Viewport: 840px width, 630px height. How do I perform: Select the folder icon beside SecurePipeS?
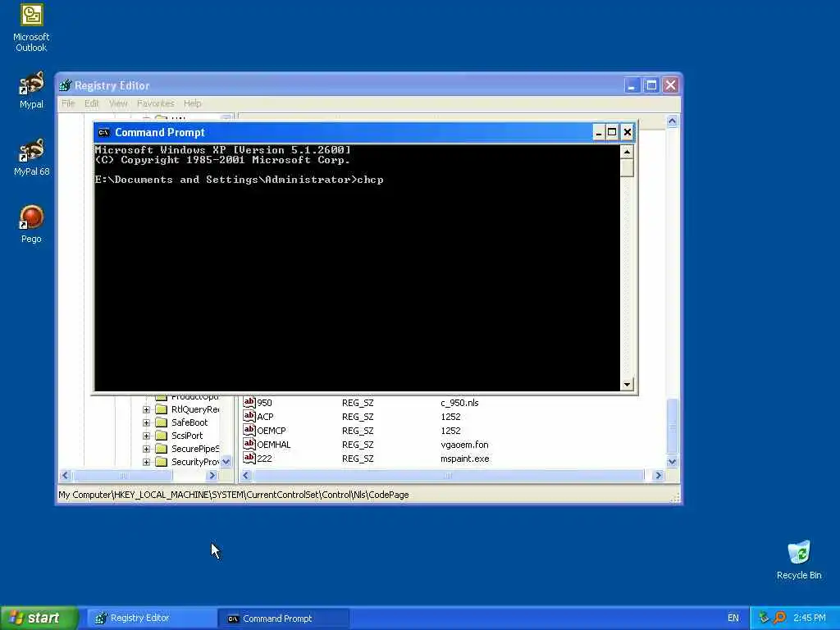(x=162, y=449)
